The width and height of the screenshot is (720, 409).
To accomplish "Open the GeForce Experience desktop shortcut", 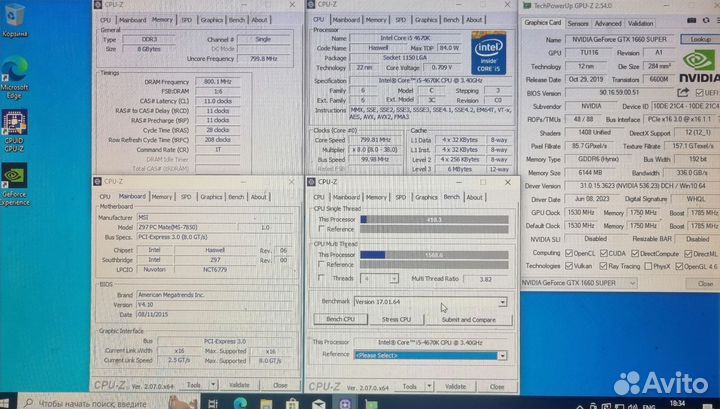I will [14, 184].
